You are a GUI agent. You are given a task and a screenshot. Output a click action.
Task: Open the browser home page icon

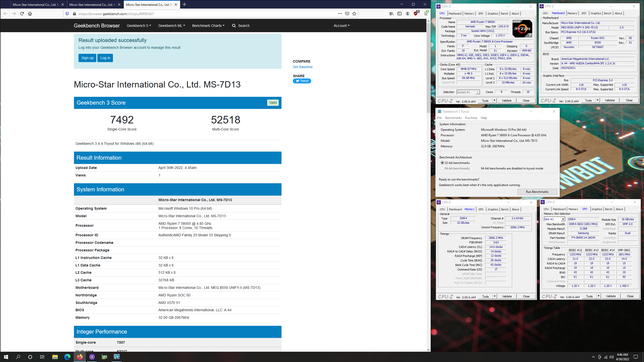click(30, 14)
